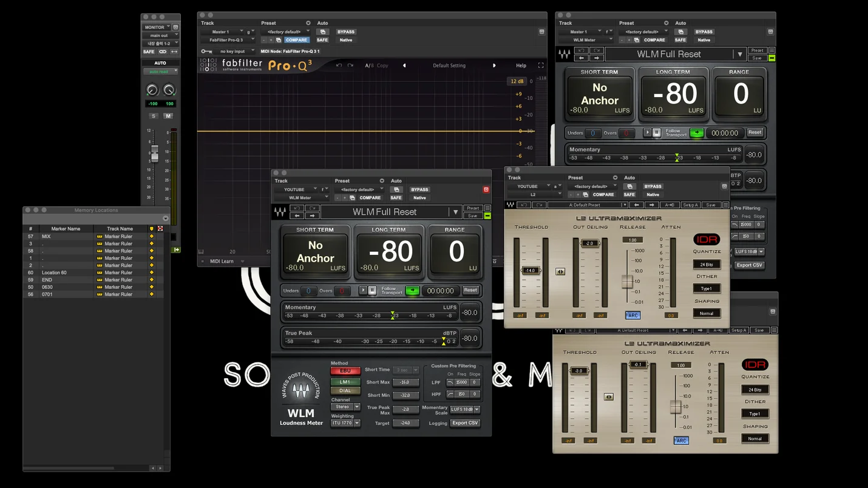Click the Pro-Q 3 preset copy settings icon
This screenshot has width=868, height=488.
coord(279,40)
